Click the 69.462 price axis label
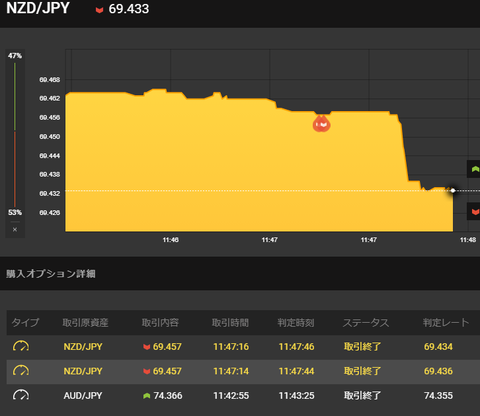The height and width of the screenshot is (416, 480). coord(50,98)
